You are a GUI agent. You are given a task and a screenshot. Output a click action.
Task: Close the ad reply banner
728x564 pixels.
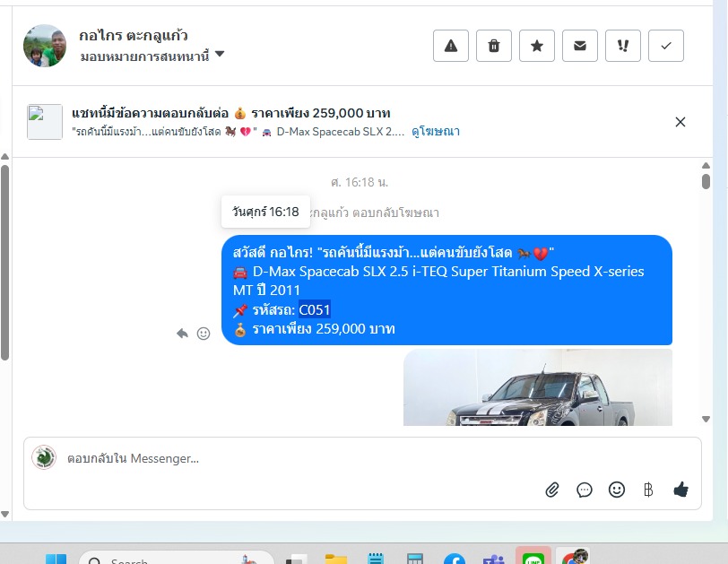680,122
